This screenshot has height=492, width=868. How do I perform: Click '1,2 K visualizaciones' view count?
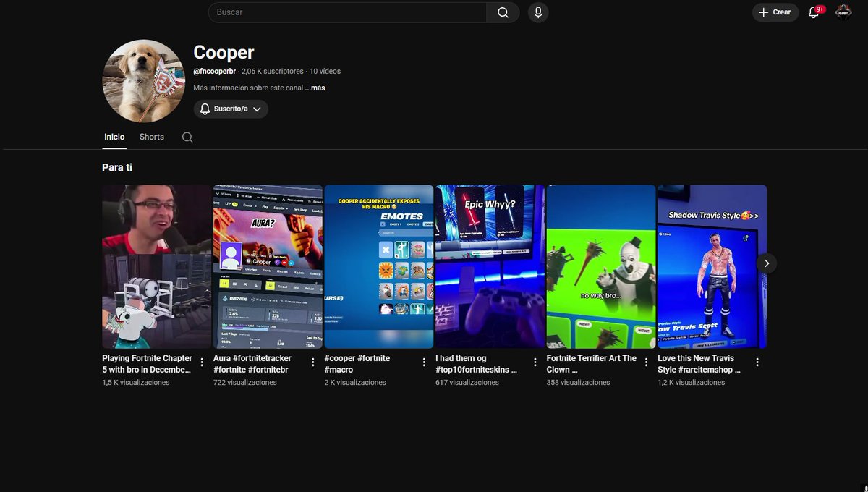click(x=692, y=382)
